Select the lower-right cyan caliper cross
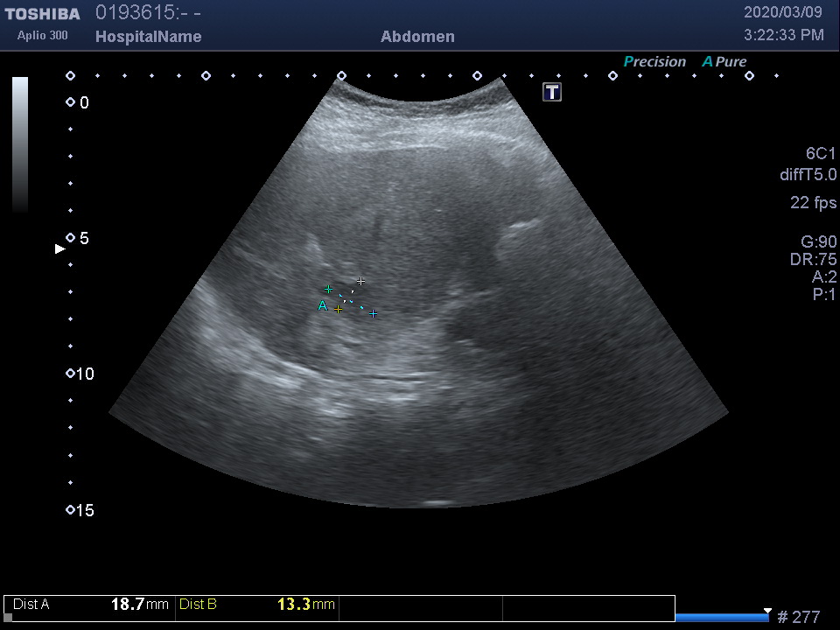 coord(373,313)
